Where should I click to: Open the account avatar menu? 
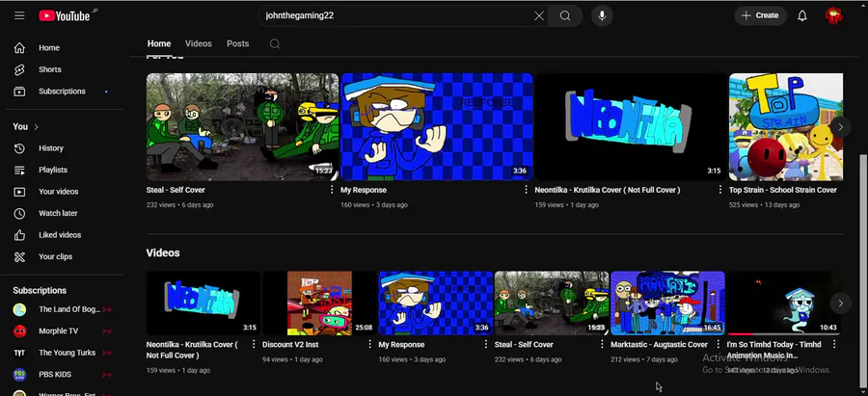click(833, 15)
